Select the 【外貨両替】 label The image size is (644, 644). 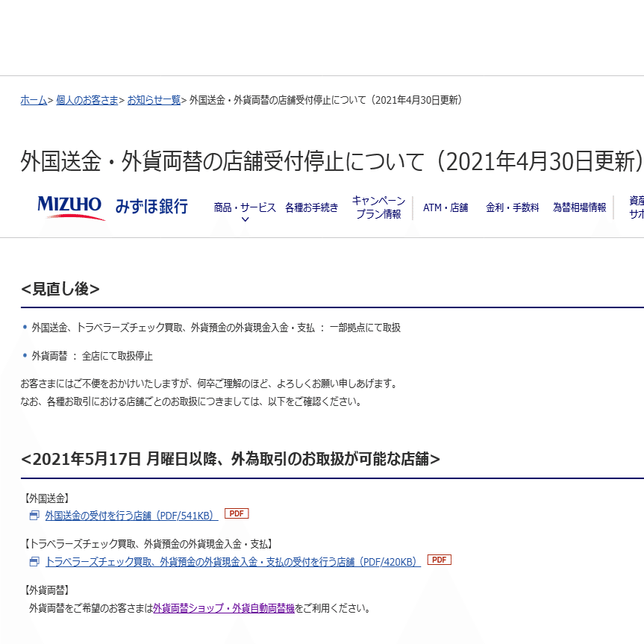pyautogui.click(x=46, y=590)
